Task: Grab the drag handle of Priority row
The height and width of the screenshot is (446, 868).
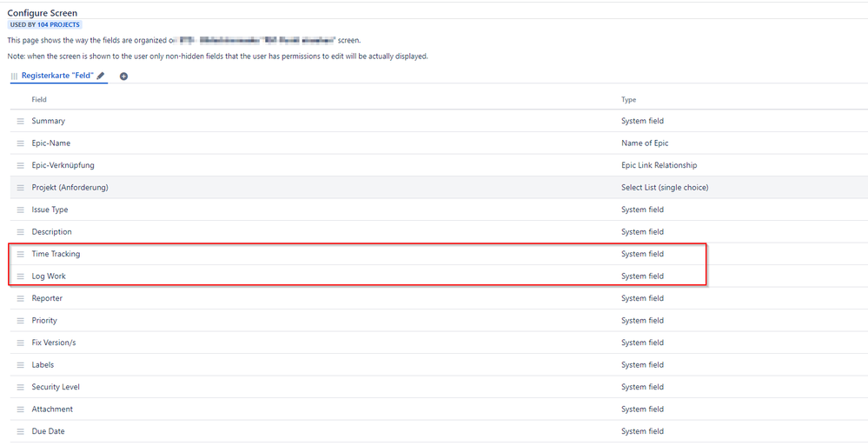Action: click(x=21, y=321)
